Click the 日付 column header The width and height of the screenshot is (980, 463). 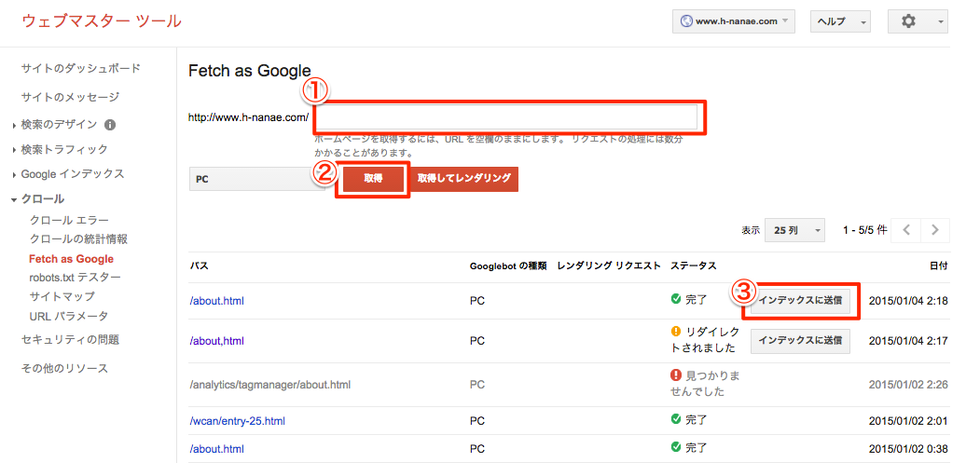click(x=939, y=266)
